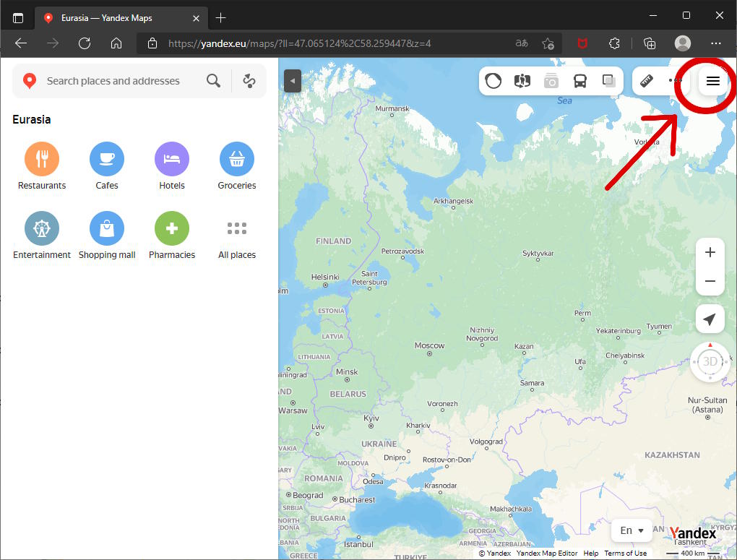Collapse the left sidebar panel
Image resolution: width=737 pixels, height=560 pixels.
pos(293,81)
